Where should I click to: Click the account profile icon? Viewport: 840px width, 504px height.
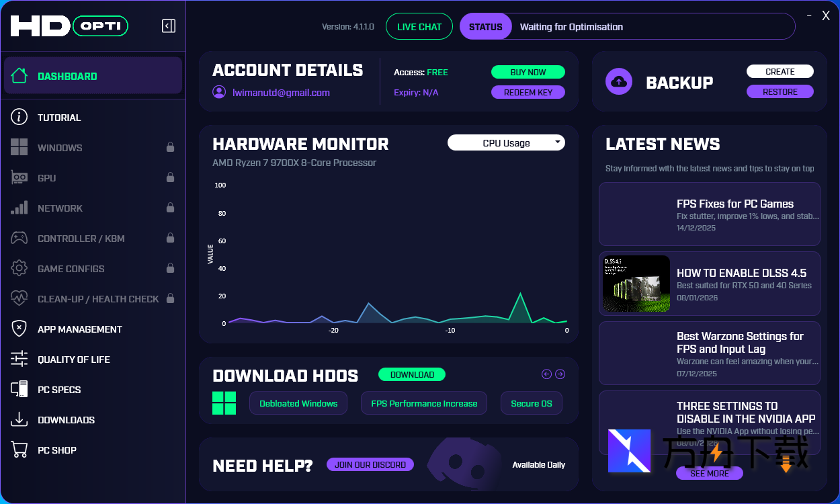[x=219, y=92]
